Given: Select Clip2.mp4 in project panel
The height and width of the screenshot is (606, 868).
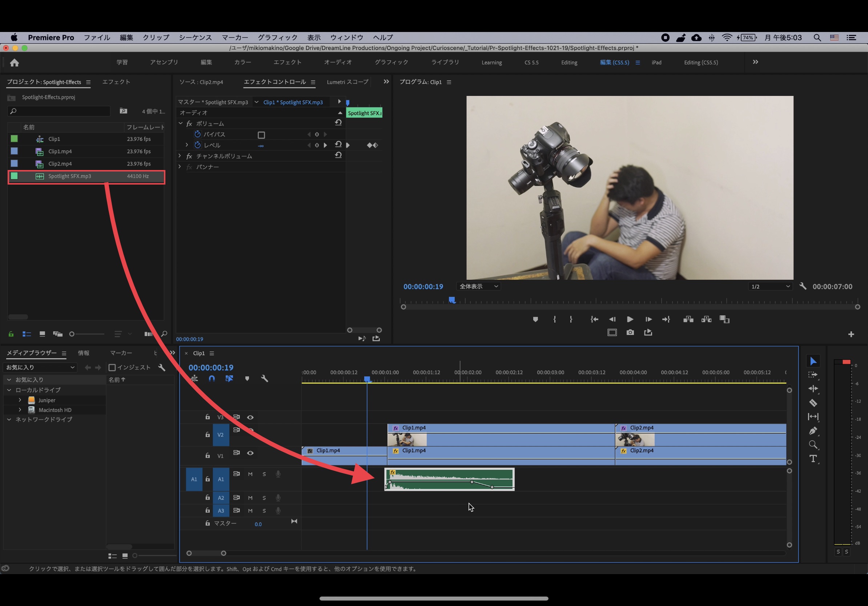Looking at the screenshot, I should click(60, 163).
